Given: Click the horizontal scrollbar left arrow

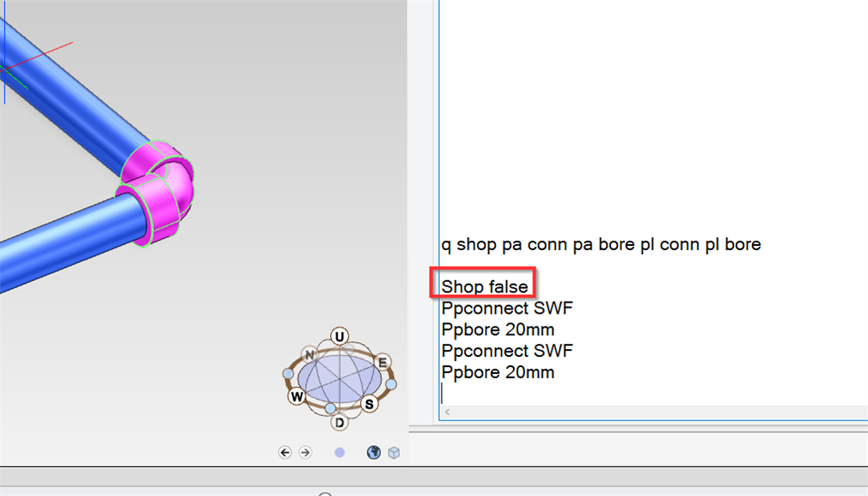Looking at the screenshot, I should click(x=447, y=412).
